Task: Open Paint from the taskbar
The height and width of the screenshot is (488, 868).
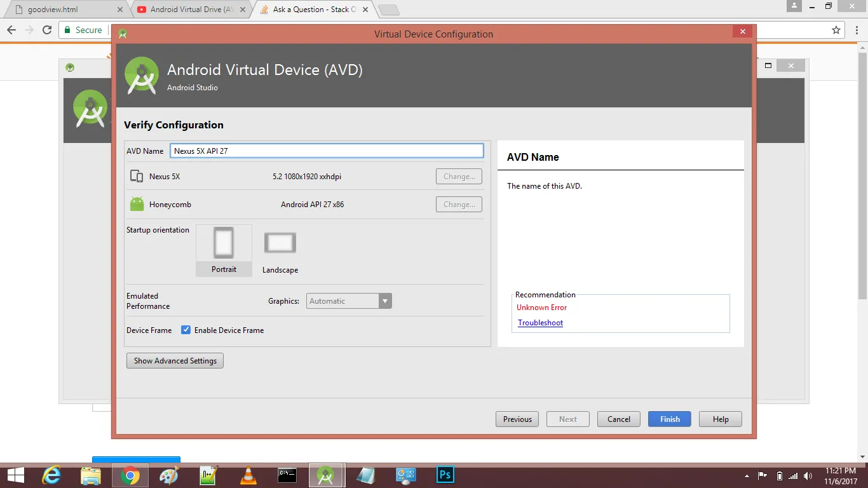Action: tap(169, 475)
